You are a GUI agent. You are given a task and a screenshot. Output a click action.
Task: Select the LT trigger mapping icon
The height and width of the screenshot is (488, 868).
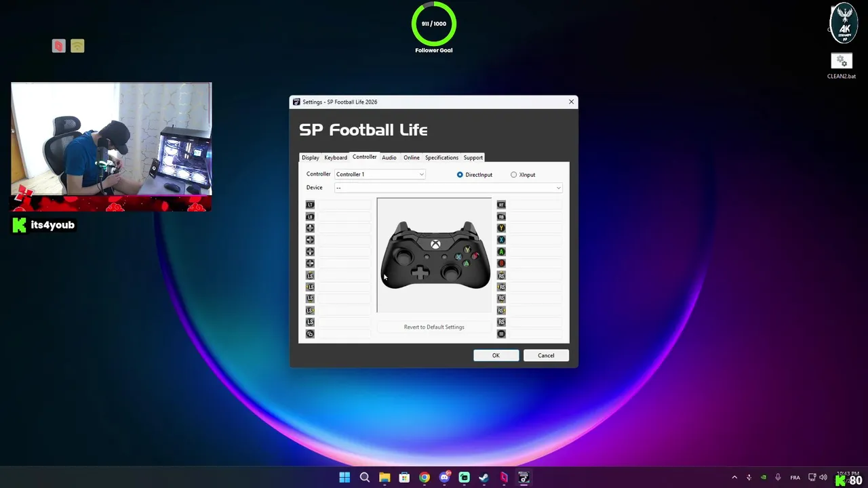tap(310, 205)
